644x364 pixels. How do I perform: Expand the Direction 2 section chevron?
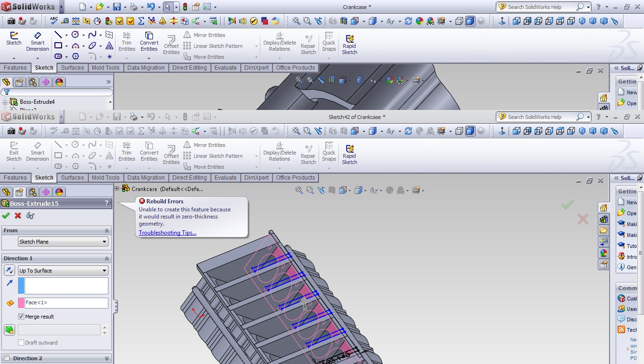point(107,358)
